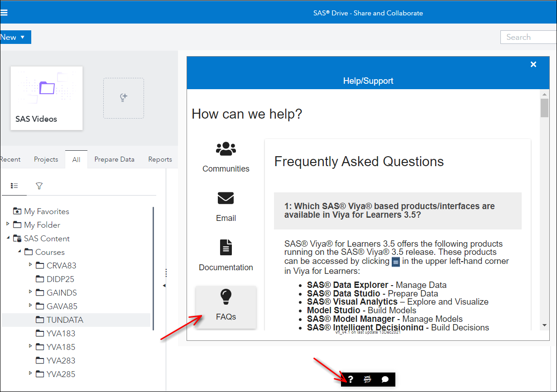
Task: Open Communities in Help/Support
Action: tap(226, 157)
